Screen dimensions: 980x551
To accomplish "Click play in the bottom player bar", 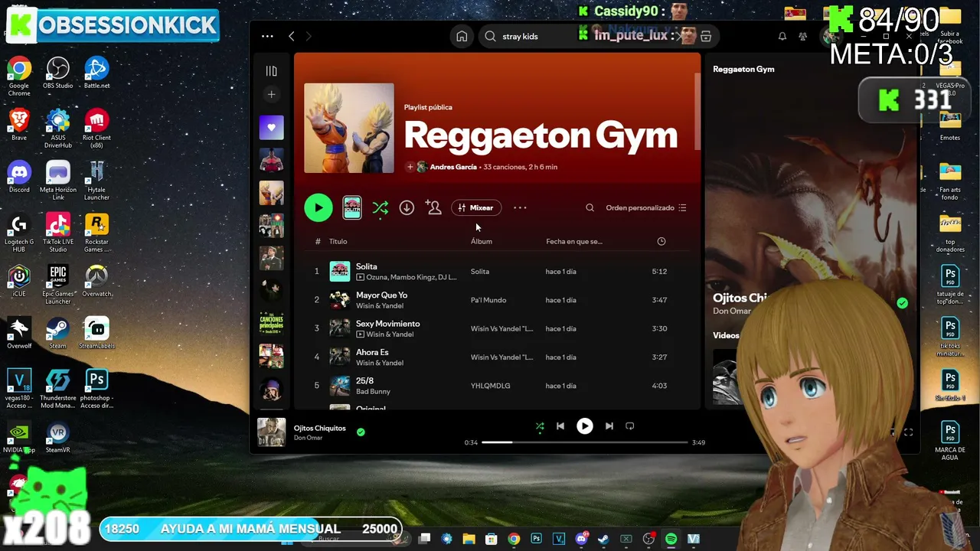I will tap(584, 426).
